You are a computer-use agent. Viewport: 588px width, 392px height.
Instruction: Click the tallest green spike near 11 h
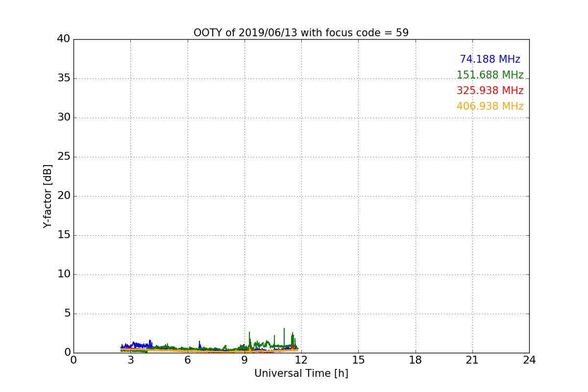pyautogui.click(x=284, y=337)
